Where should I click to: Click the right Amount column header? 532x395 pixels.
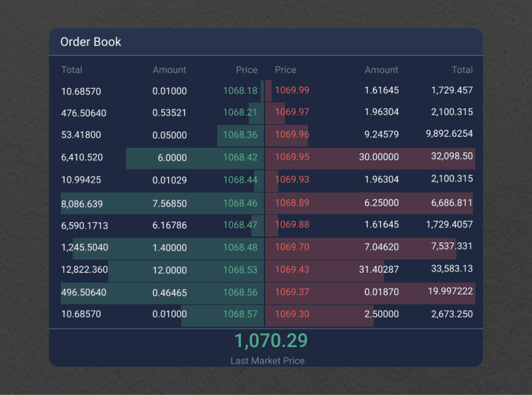point(381,70)
